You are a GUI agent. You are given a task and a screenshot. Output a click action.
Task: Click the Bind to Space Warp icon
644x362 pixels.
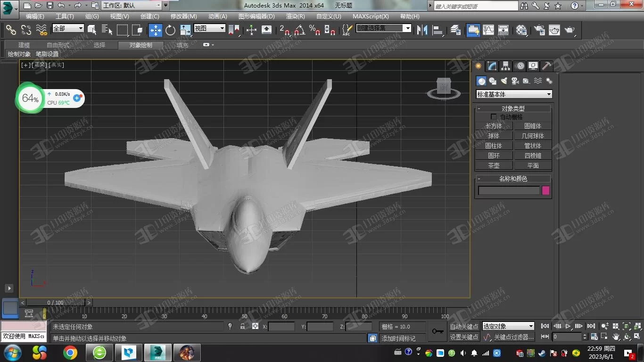coord(41,30)
